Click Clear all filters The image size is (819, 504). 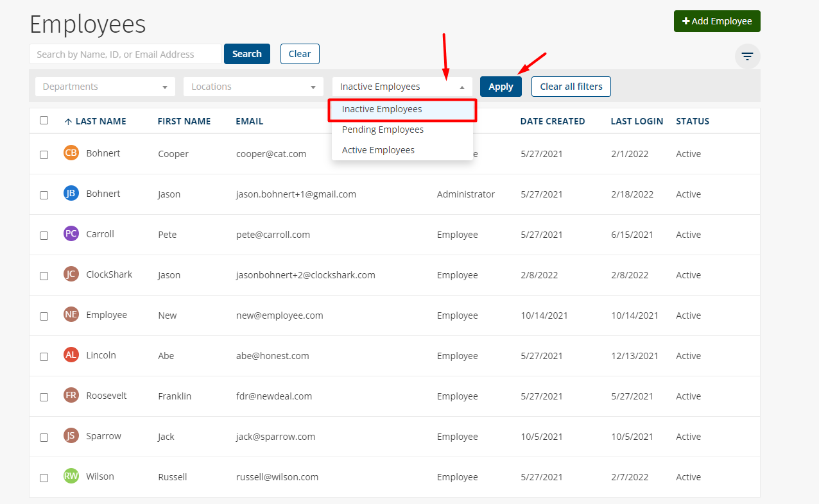click(571, 87)
